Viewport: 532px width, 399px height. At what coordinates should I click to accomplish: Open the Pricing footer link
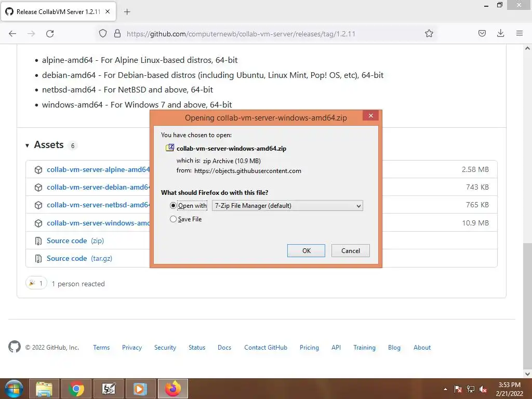[x=309, y=348]
